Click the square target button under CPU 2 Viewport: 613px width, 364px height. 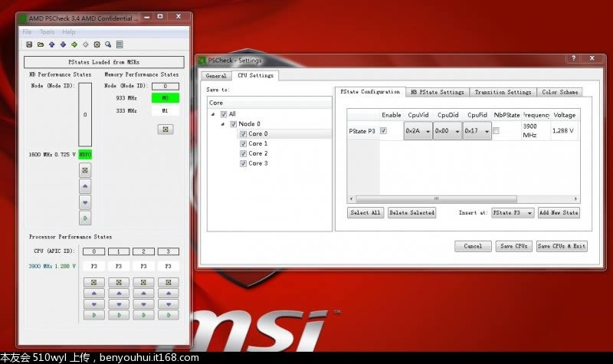point(143,282)
